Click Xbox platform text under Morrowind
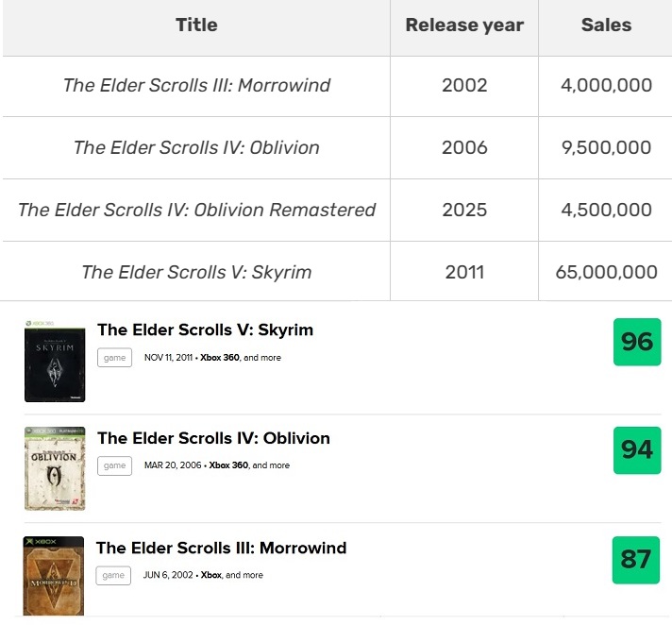Viewport: 672px width, 625px height. point(210,575)
